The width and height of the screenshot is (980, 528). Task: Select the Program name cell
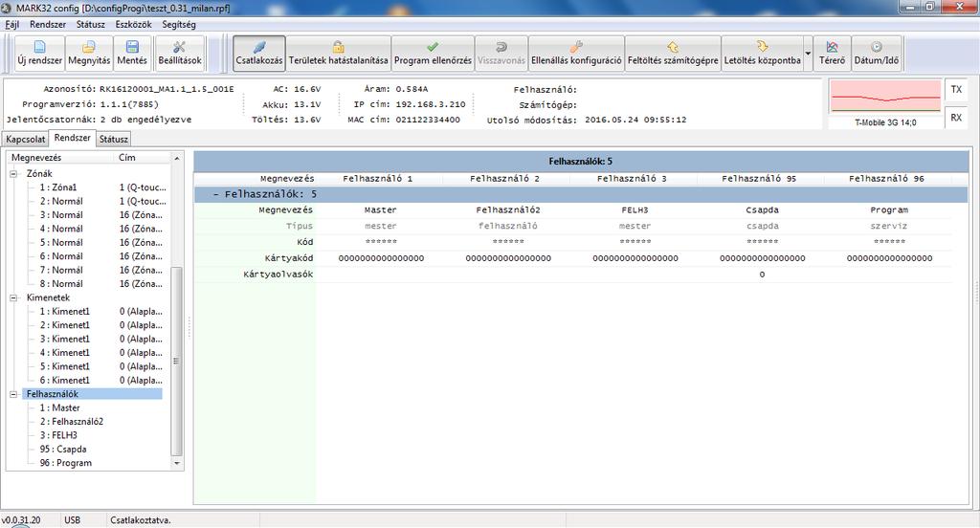(889, 210)
